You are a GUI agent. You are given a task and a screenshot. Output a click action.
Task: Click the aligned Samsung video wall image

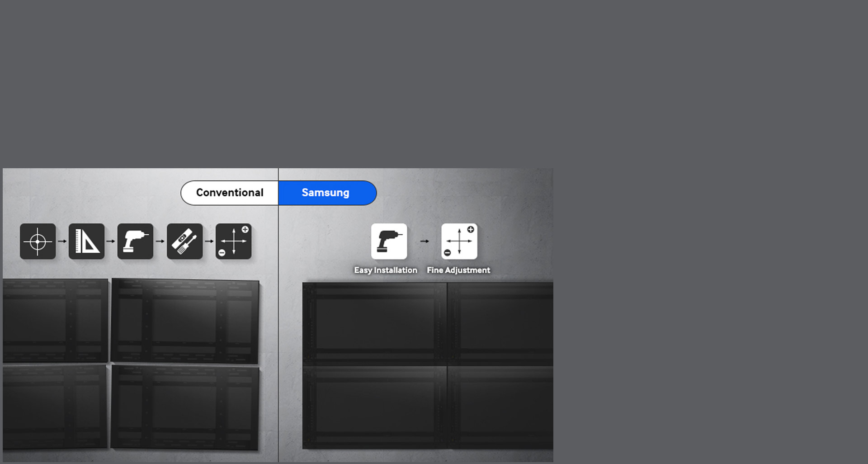click(428, 366)
